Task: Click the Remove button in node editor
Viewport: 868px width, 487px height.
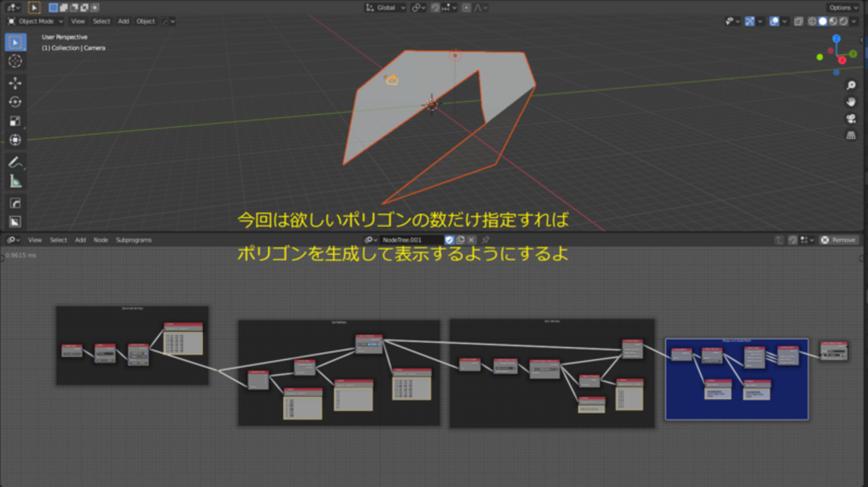Action: 838,240
